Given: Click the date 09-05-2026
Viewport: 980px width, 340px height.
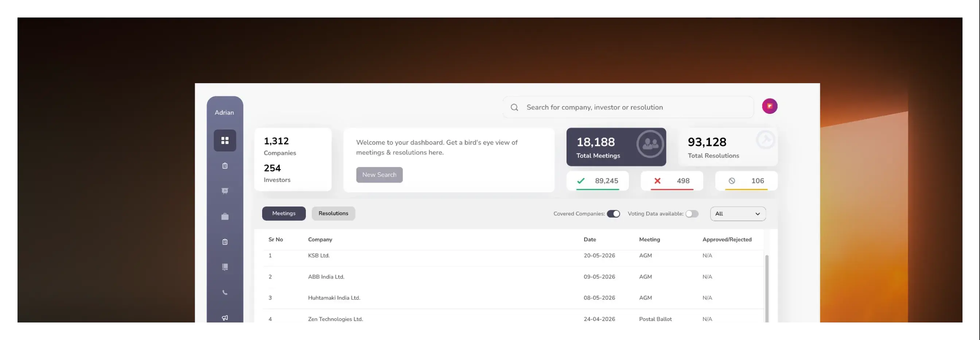Looking at the screenshot, I should point(599,277).
